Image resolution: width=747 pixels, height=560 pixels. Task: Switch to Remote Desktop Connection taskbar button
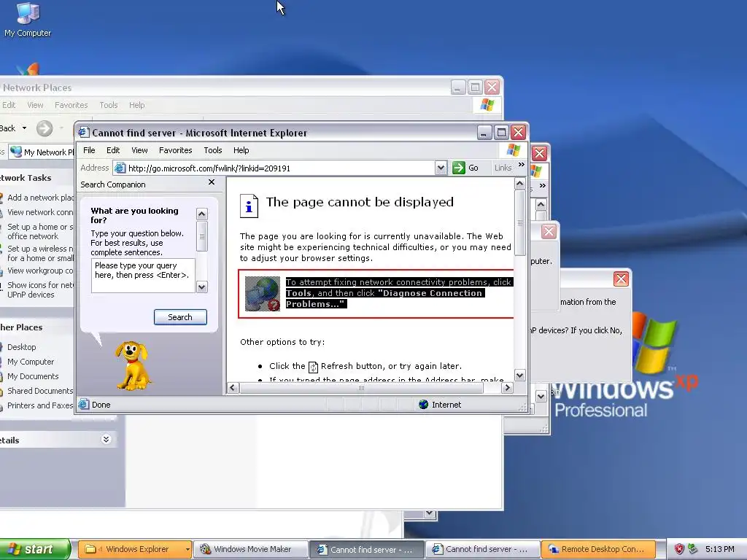tap(597, 550)
